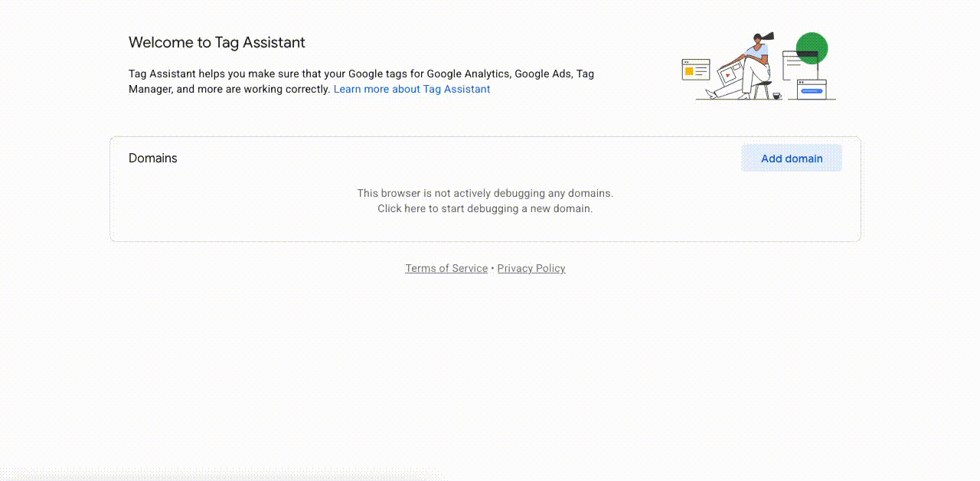Open Learn more about Tag Assistant link
The width and height of the screenshot is (980, 481).
click(x=412, y=89)
